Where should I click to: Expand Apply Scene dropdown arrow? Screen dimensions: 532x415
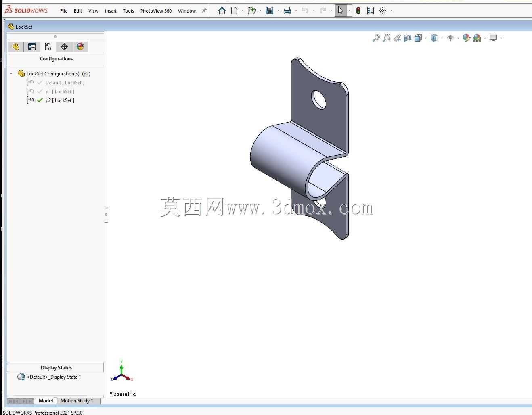tap(485, 38)
